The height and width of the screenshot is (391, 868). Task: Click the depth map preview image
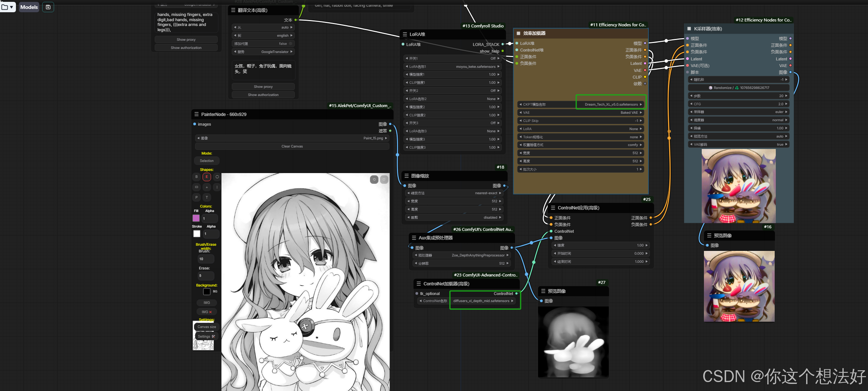click(573, 342)
